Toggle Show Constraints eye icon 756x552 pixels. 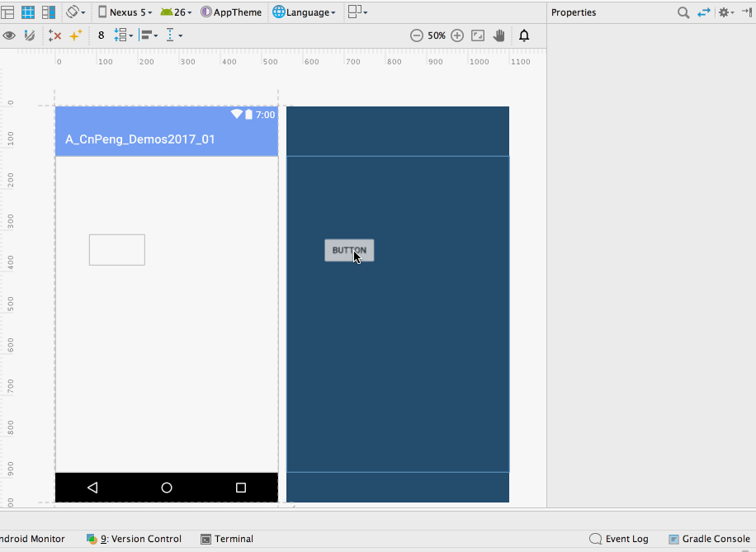point(9,35)
